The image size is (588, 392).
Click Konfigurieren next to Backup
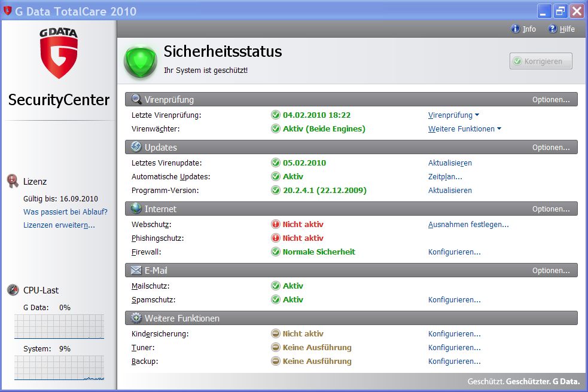click(454, 362)
